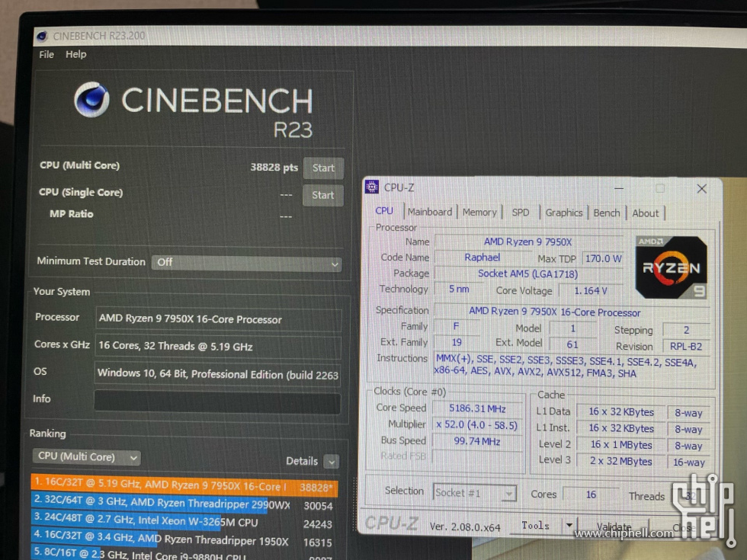This screenshot has width=747, height=560.
Task: Switch to the Memory tab in CPU-Z
Action: [x=479, y=213]
